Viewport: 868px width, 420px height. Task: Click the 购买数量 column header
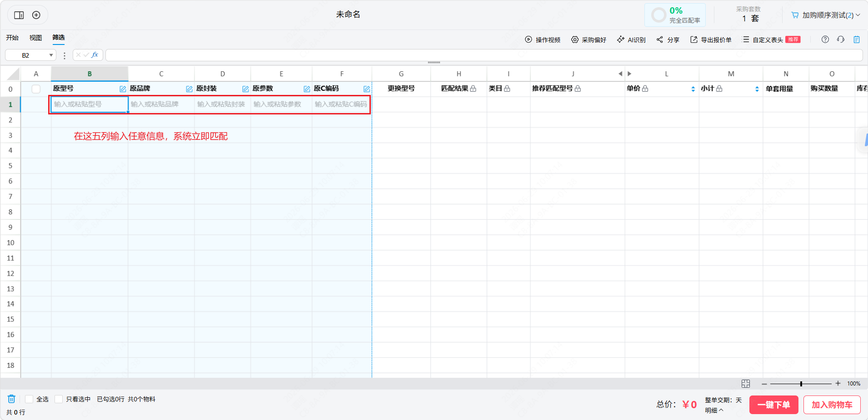pos(832,89)
